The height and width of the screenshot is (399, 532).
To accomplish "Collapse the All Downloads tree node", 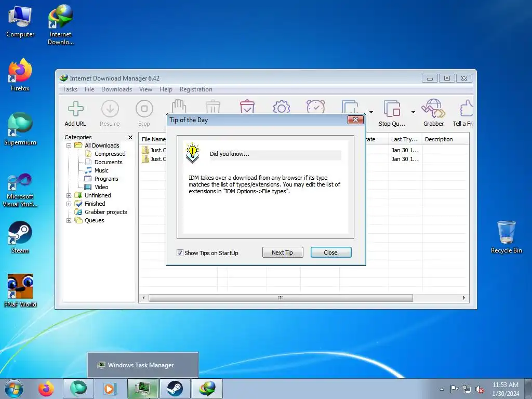I will tap(69, 145).
